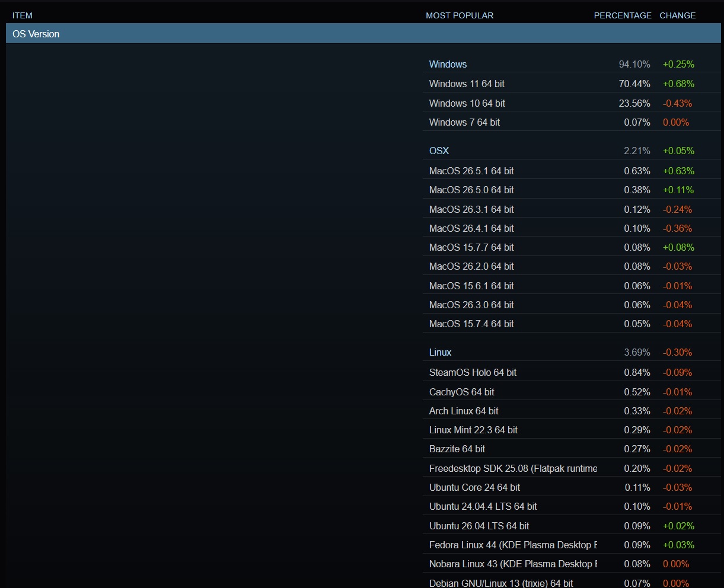Image resolution: width=724 pixels, height=588 pixels.
Task: Select the SteamOS Holo 64 bit row
Action: (572, 372)
